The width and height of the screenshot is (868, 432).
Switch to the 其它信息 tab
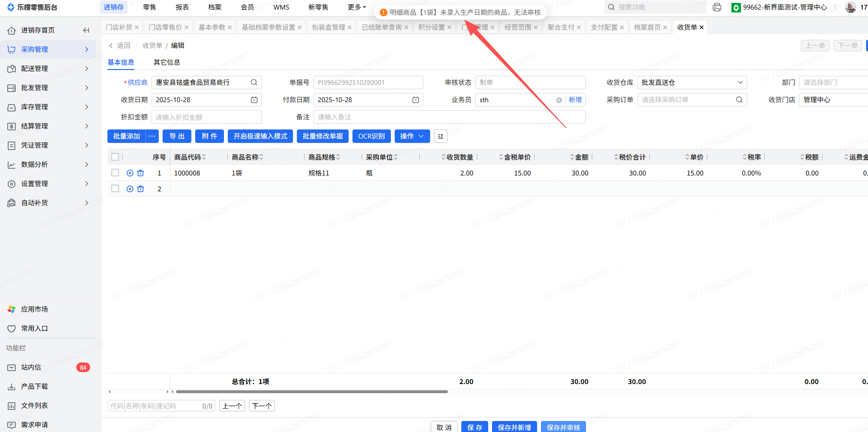(x=167, y=62)
